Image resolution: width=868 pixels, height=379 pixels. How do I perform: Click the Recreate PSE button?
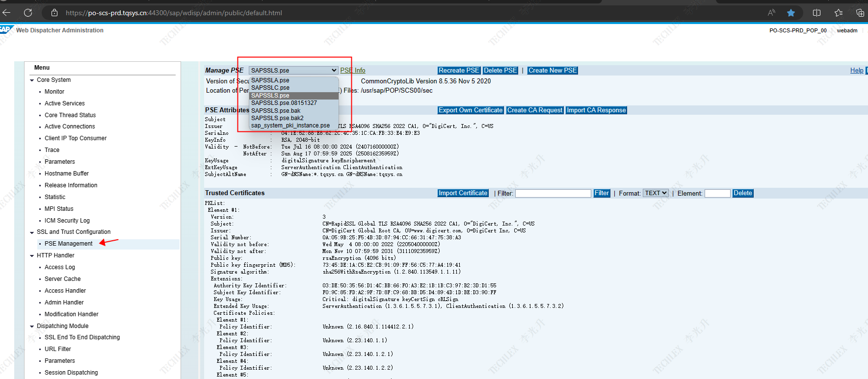click(459, 71)
